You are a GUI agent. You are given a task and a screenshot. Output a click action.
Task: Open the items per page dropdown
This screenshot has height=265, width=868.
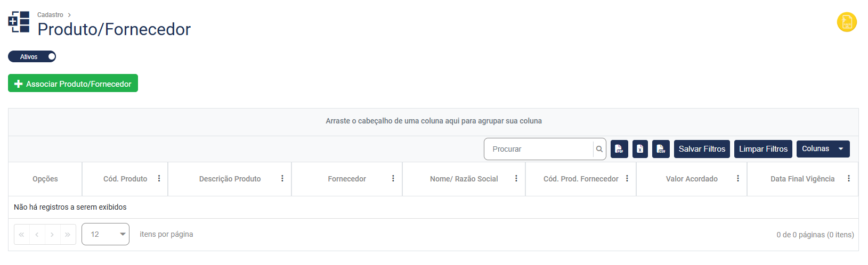[x=106, y=234]
